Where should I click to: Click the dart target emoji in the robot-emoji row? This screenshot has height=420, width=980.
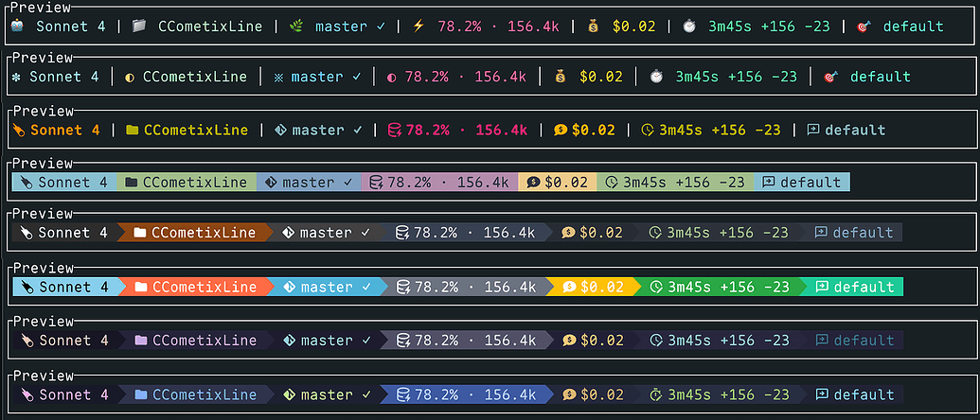pyautogui.click(x=864, y=26)
